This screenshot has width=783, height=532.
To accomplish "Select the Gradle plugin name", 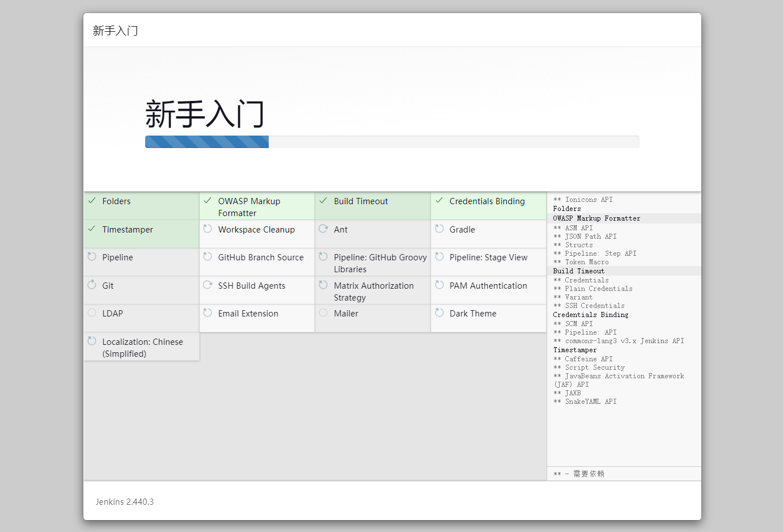I will [462, 230].
